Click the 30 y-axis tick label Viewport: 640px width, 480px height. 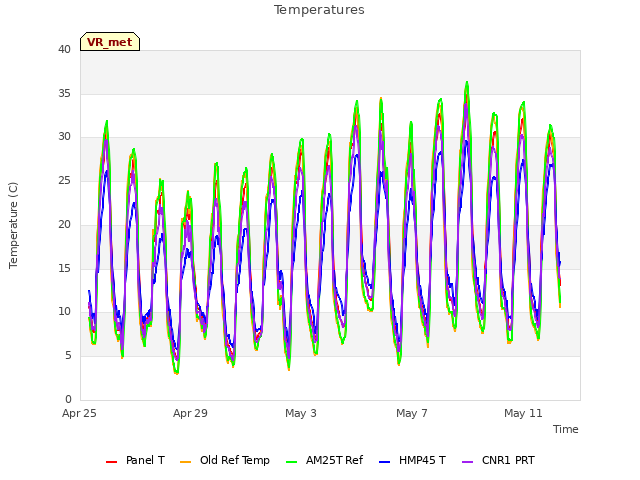pyautogui.click(x=64, y=137)
